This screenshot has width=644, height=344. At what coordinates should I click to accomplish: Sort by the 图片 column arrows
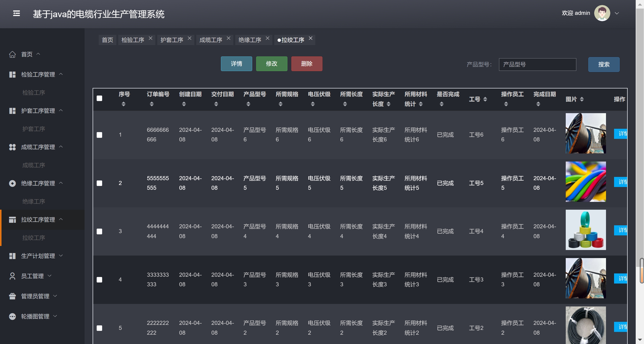pyautogui.click(x=582, y=99)
